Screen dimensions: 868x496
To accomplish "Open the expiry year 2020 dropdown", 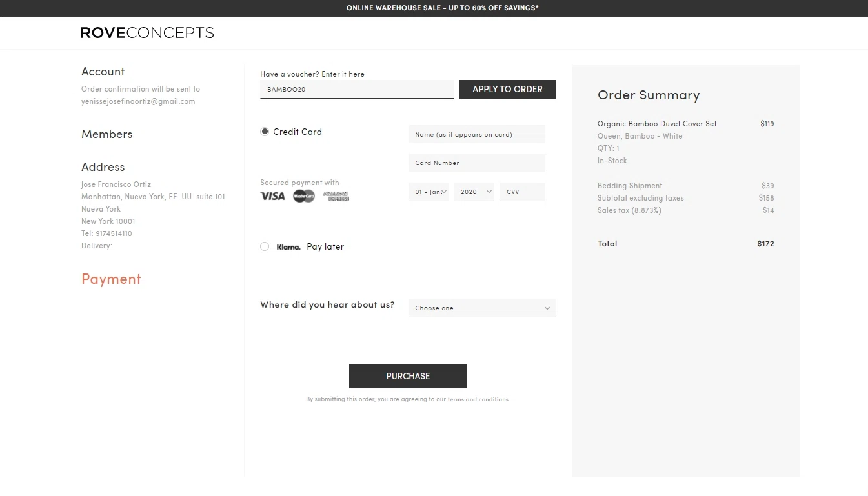I will tap(474, 192).
